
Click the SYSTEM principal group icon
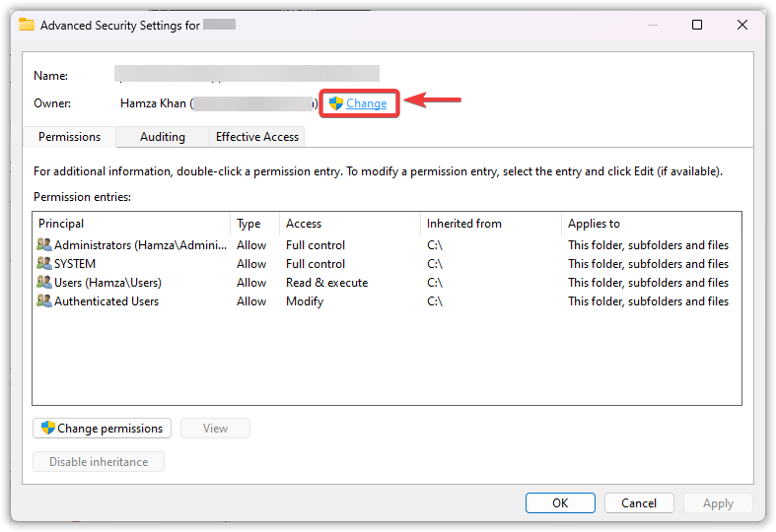[x=44, y=264]
